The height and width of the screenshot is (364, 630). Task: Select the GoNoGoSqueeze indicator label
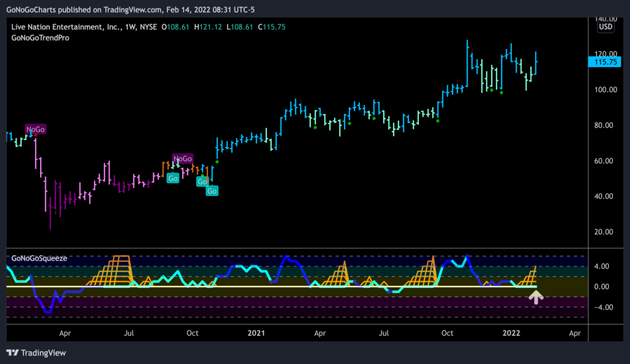click(39, 258)
